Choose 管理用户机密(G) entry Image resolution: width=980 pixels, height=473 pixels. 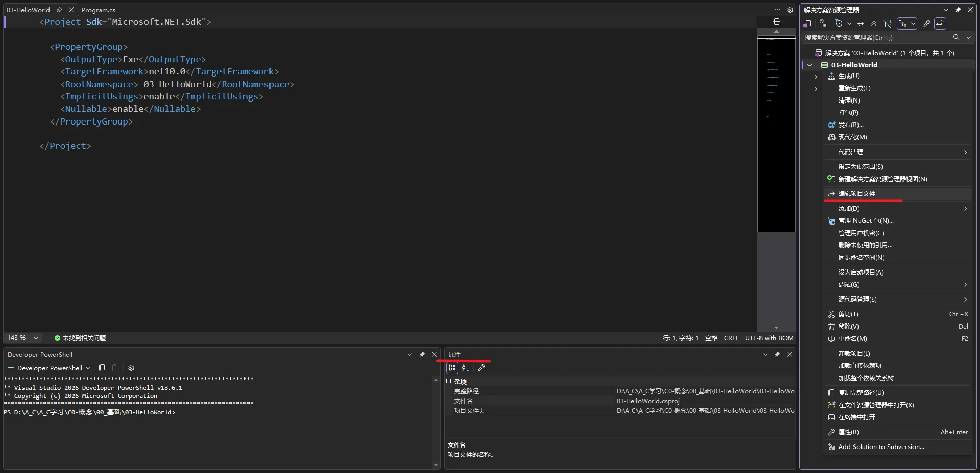tap(897, 233)
